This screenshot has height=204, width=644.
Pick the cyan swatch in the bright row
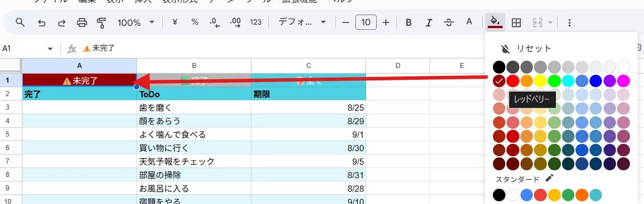coord(568,81)
